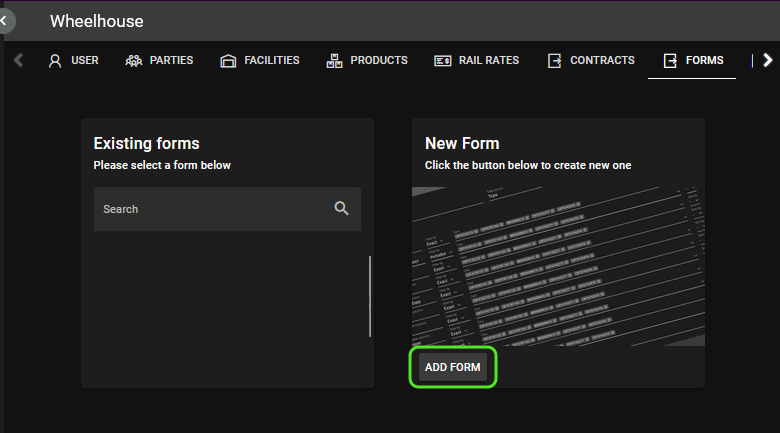The height and width of the screenshot is (433, 780).
Task: Click the Wheelhouse title text
Action: [x=97, y=21]
